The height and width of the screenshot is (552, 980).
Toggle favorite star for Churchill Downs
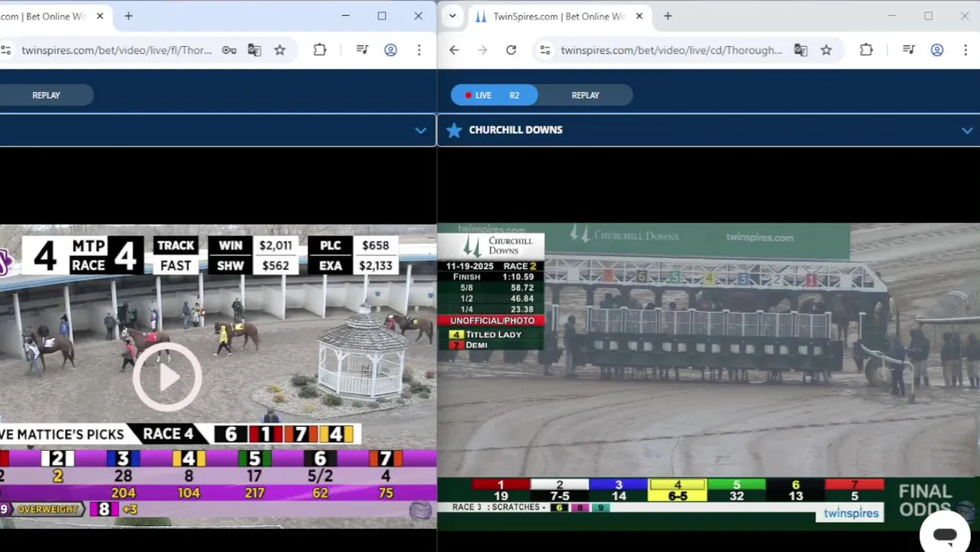click(x=454, y=130)
